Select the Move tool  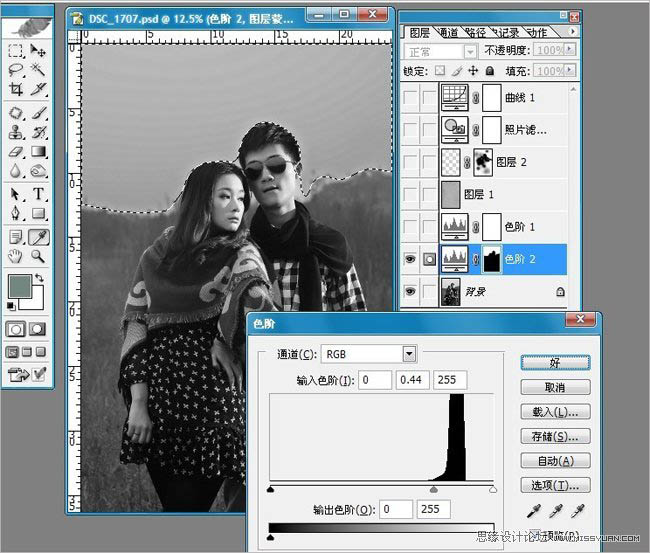click(x=38, y=51)
